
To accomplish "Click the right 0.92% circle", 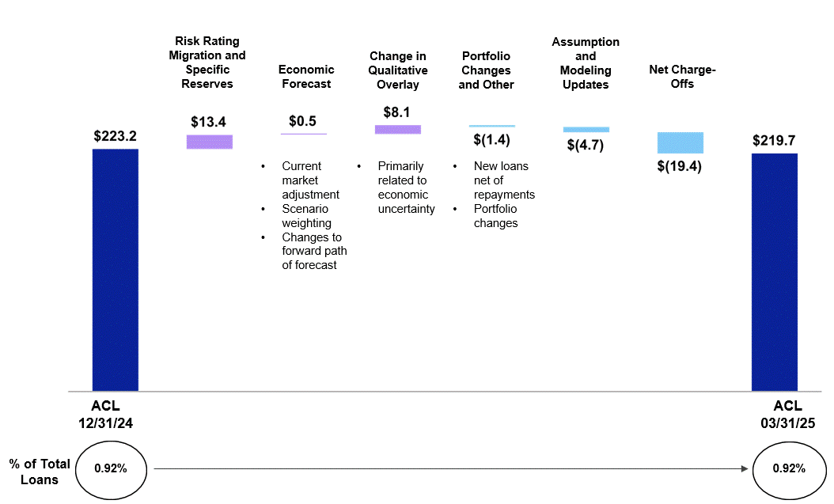I will coord(790,468).
